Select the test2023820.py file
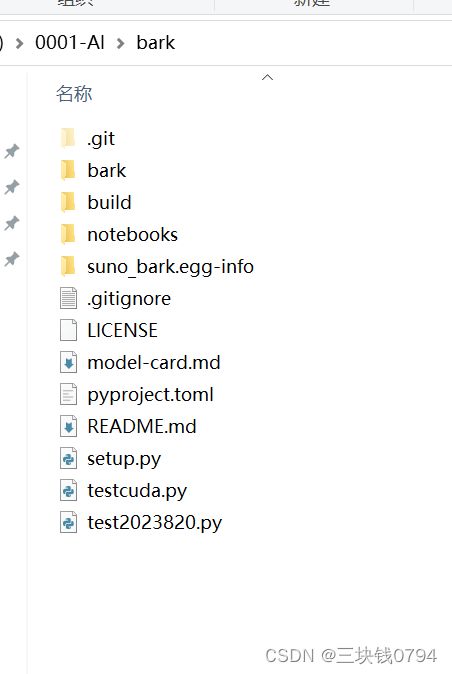 point(155,523)
